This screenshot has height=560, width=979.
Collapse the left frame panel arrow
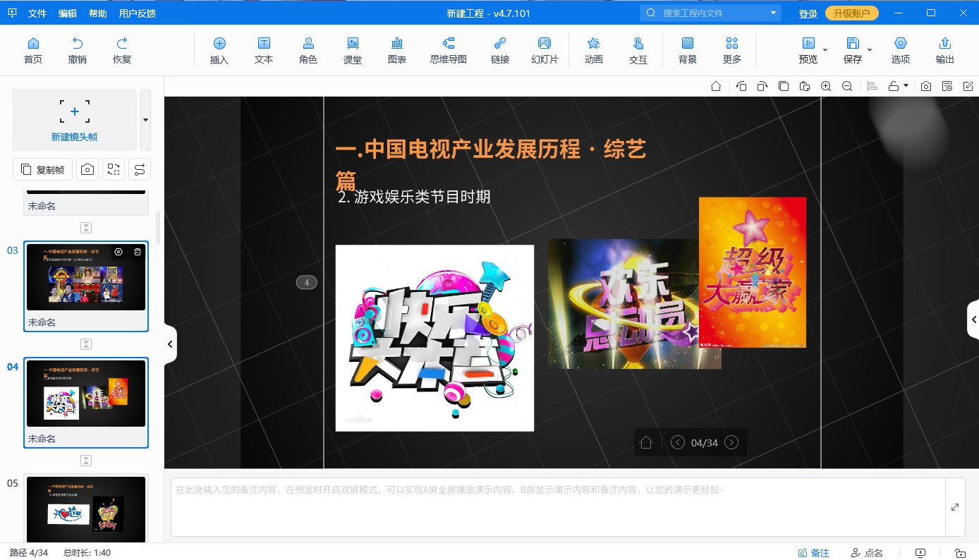coord(170,344)
